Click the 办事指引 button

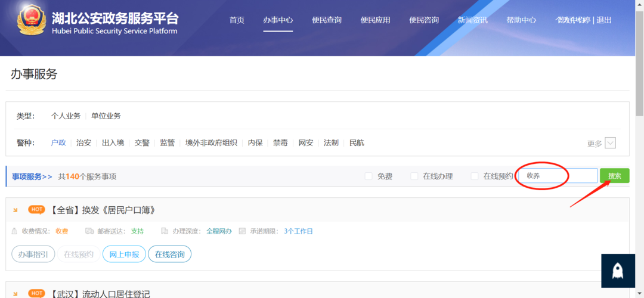(33, 254)
